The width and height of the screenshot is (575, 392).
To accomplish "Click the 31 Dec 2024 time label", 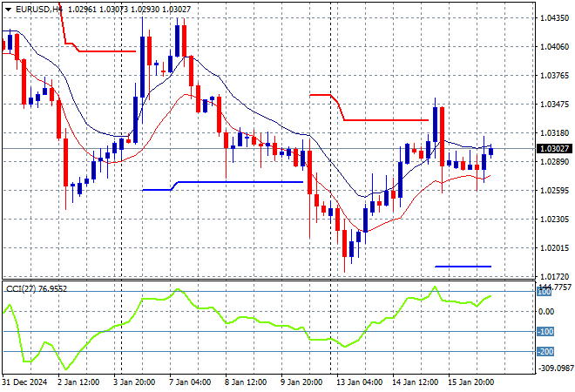I will coord(25,382).
